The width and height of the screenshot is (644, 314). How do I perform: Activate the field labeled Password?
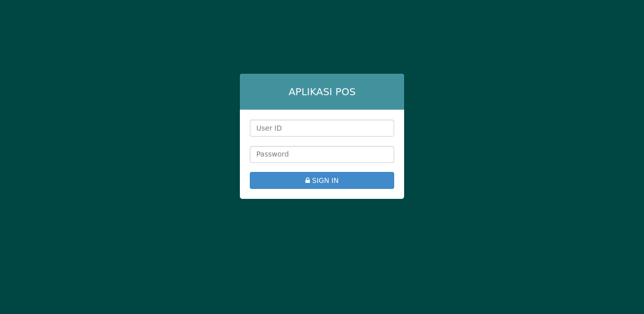(x=322, y=155)
